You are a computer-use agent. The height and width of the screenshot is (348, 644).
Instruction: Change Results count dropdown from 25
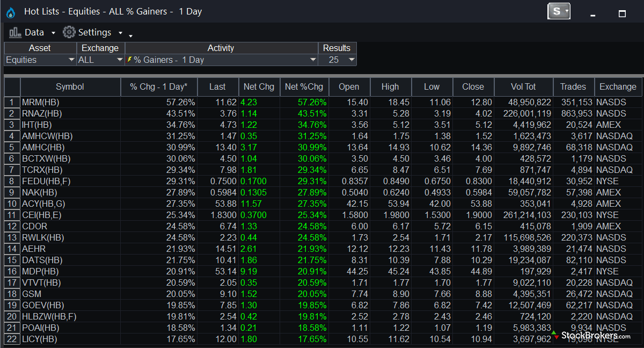tap(352, 60)
